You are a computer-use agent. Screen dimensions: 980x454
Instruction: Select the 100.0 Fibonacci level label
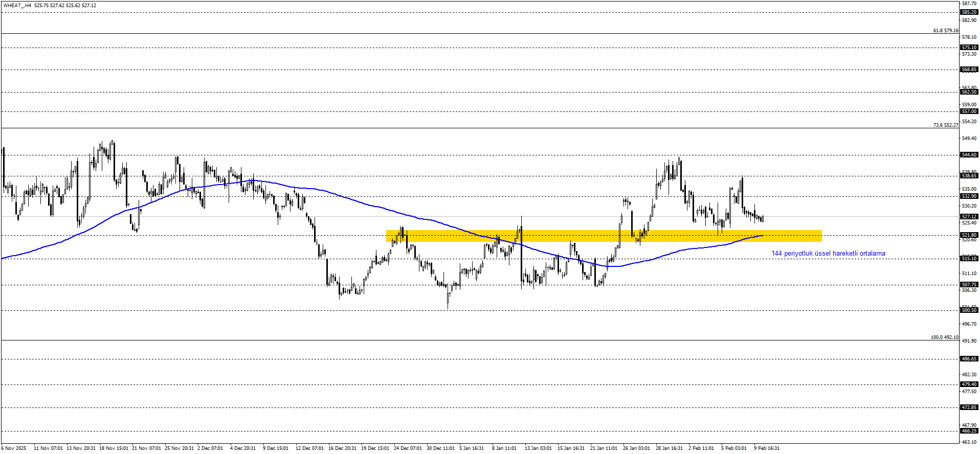coord(944,337)
